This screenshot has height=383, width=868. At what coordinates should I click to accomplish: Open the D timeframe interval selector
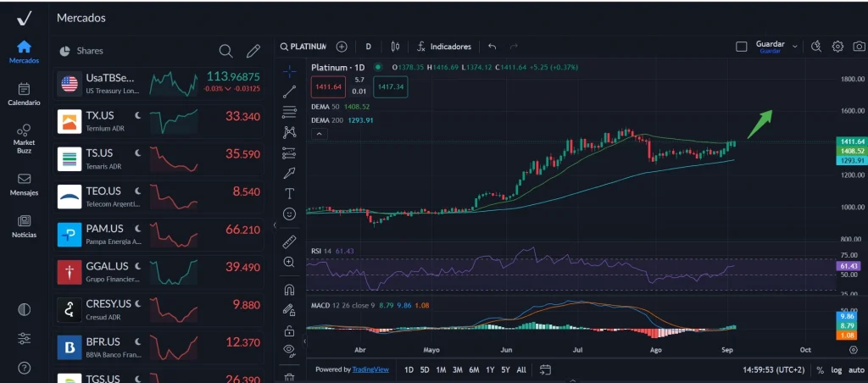(368, 47)
